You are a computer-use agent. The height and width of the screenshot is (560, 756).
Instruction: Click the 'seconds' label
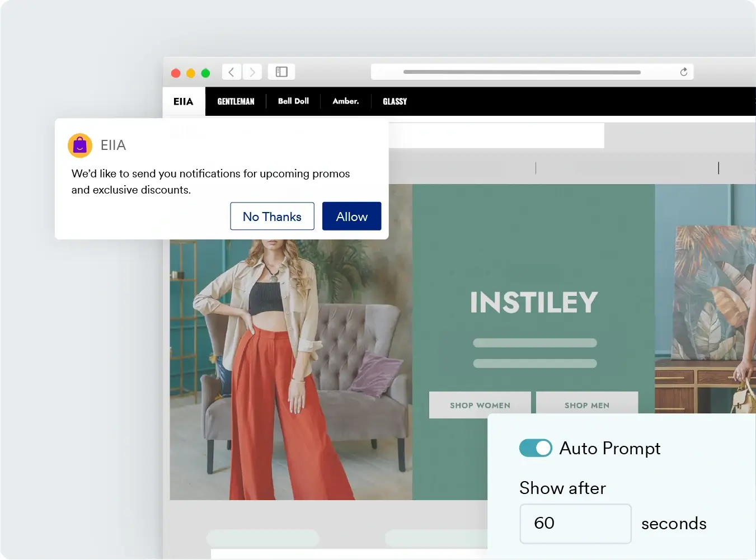click(674, 524)
